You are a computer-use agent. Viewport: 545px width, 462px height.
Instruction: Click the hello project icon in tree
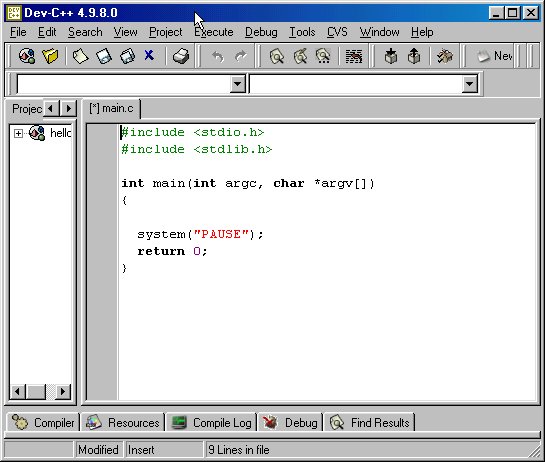pos(37,133)
